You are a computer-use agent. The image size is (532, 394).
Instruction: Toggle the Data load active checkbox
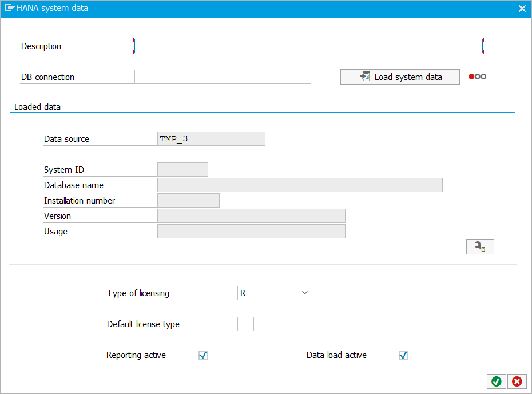click(x=403, y=355)
